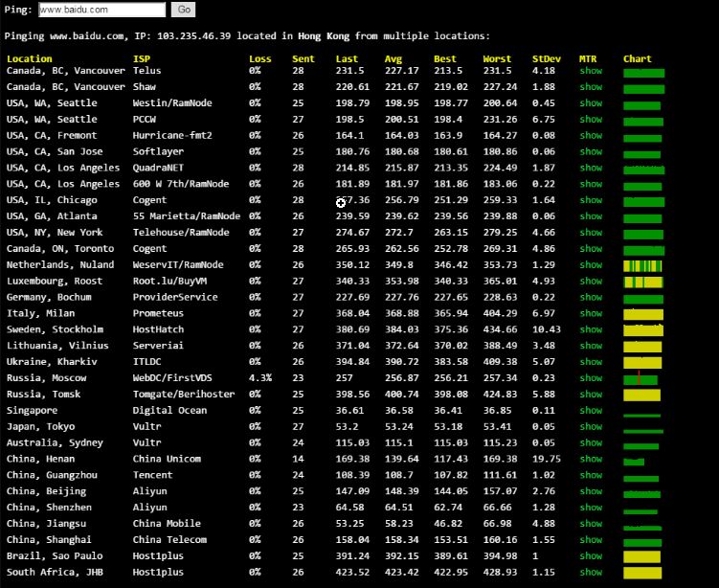Show MTR for Japan Tokyo Vultr row
The height and width of the screenshot is (588, 719).
tap(591, 426)
